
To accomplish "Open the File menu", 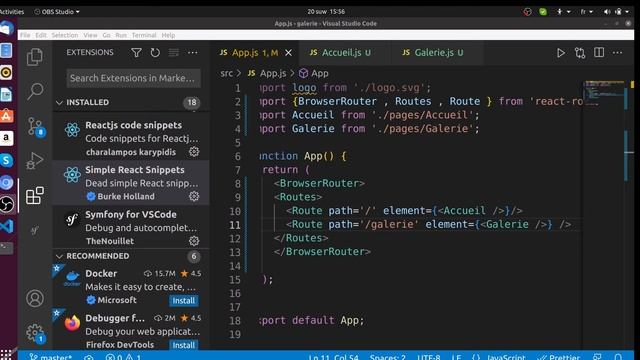I will [x=25, y=35].
